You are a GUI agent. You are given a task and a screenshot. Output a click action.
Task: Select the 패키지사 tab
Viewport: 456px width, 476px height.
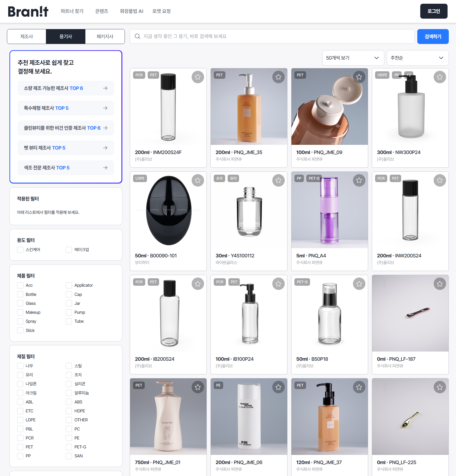(105, 37)
